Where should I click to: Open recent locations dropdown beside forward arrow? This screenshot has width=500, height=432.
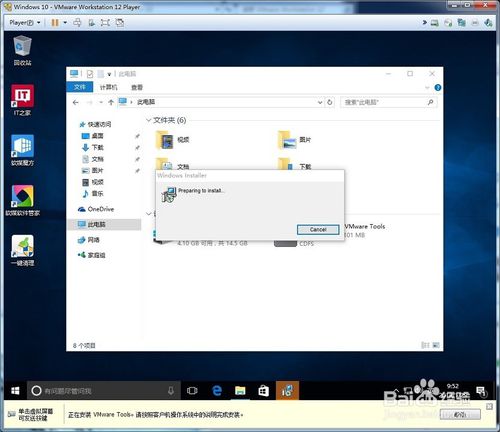coord(101,102)
